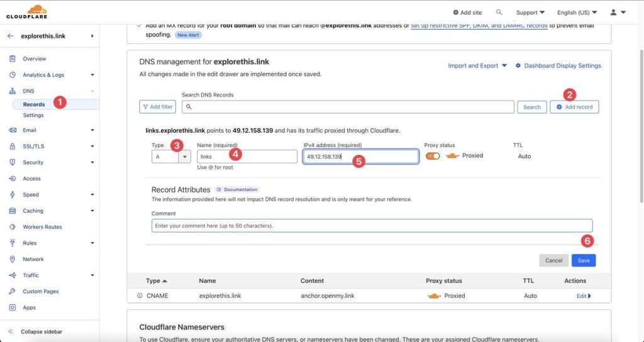The height and width of the screenshot is (342, 644).
Task: Click the Access icon in sidebar
Action: pyautogui.click(x=13, y=179)
